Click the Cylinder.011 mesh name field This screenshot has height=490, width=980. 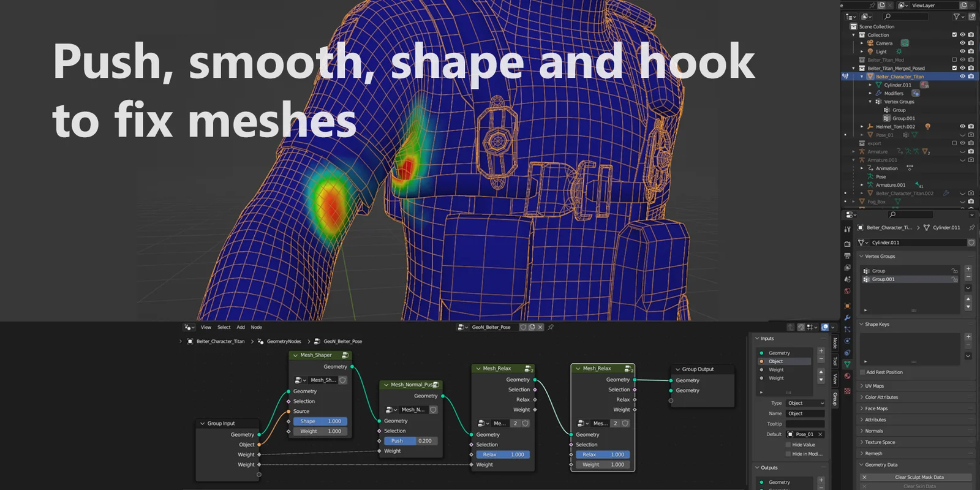[x=918, y=243]
